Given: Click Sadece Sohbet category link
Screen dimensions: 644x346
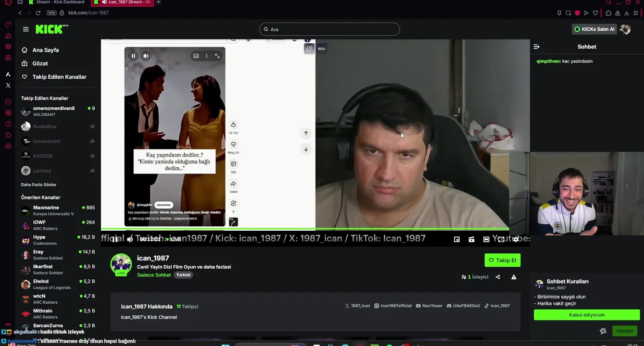Looking at the screenshot, I should click(154, 275).
